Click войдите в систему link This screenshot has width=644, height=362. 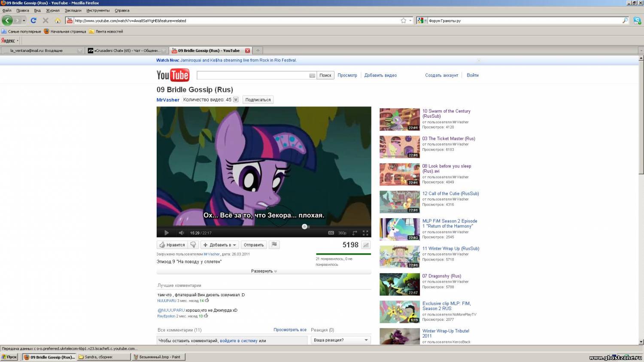239,341
